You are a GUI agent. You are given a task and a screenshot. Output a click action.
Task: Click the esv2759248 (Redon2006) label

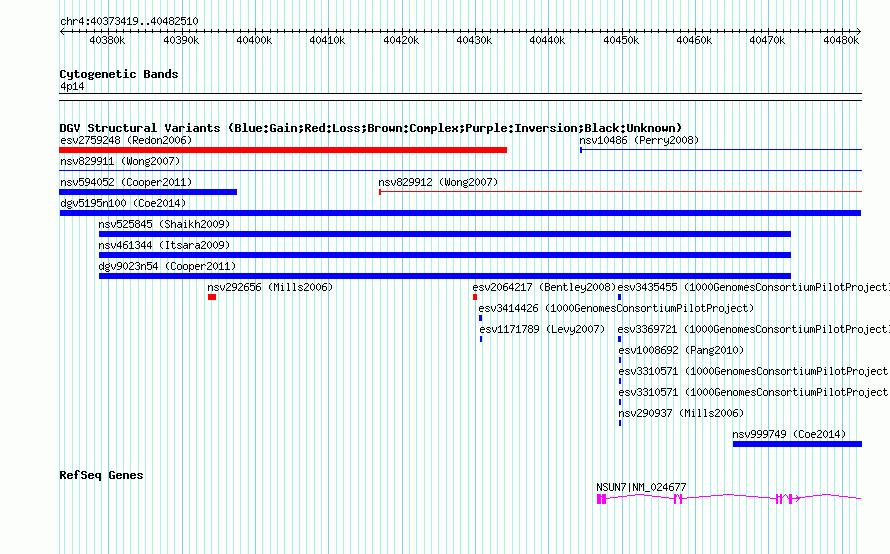click(x=126, y=140)
